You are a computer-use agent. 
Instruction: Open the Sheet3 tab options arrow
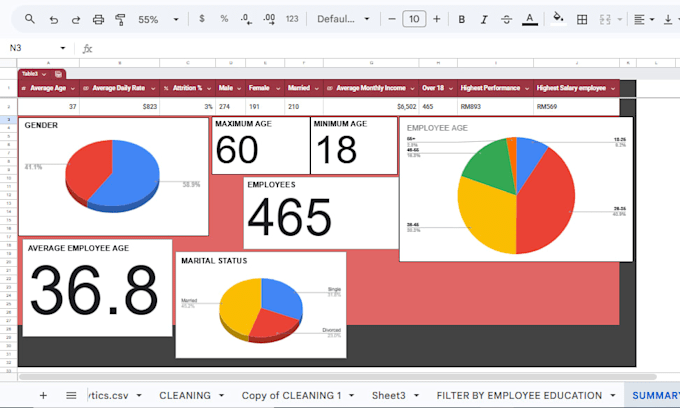[x=416, y=395]
